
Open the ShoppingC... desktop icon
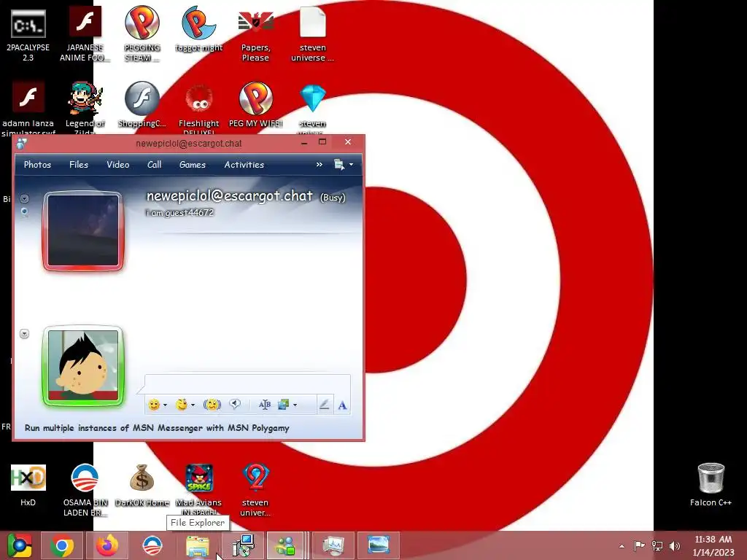pos(142,105)
